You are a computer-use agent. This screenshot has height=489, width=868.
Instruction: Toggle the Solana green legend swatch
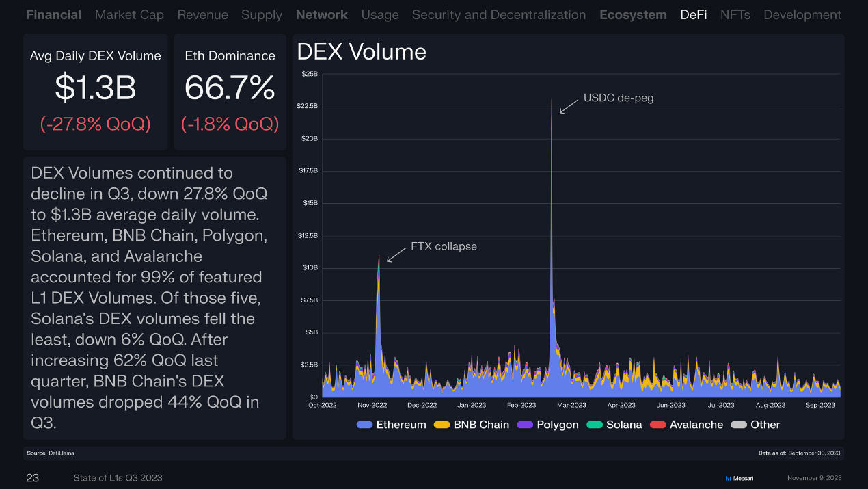(595, 425)
